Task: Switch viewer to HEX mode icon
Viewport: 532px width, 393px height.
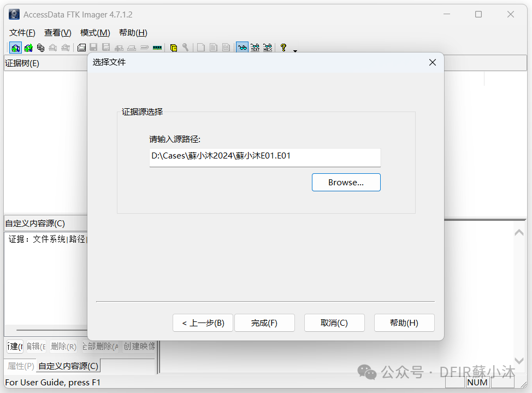Action: 268,48
